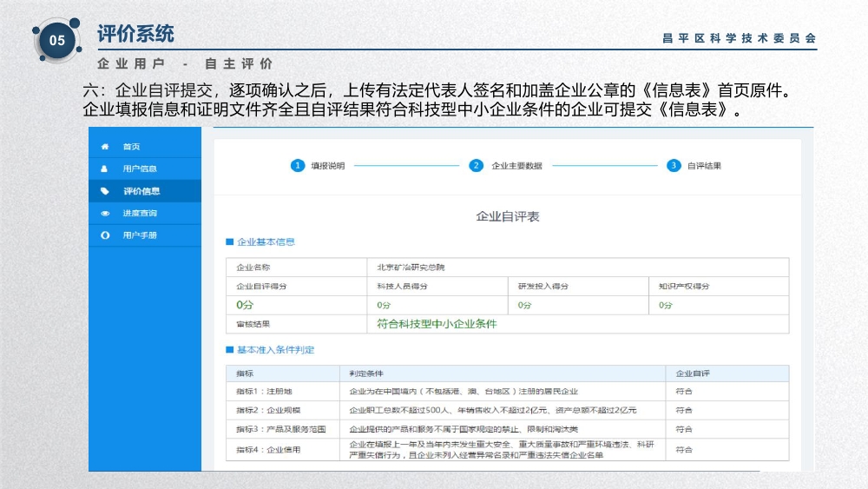Image resolution: width=868 pixels, height=489 pixels.
Task: Click the 符合 value in the 指标4 row
Action: click(684, 450)
